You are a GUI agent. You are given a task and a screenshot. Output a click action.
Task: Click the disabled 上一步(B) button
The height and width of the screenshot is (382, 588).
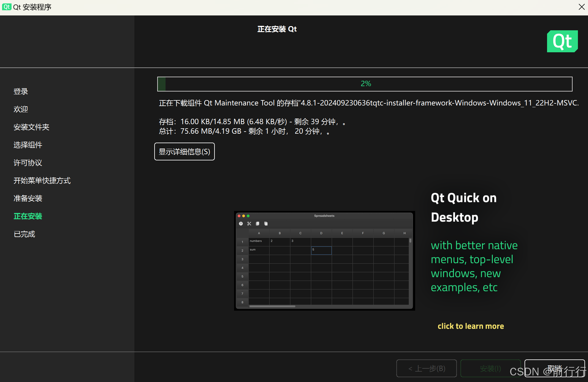tap(427, 368)
